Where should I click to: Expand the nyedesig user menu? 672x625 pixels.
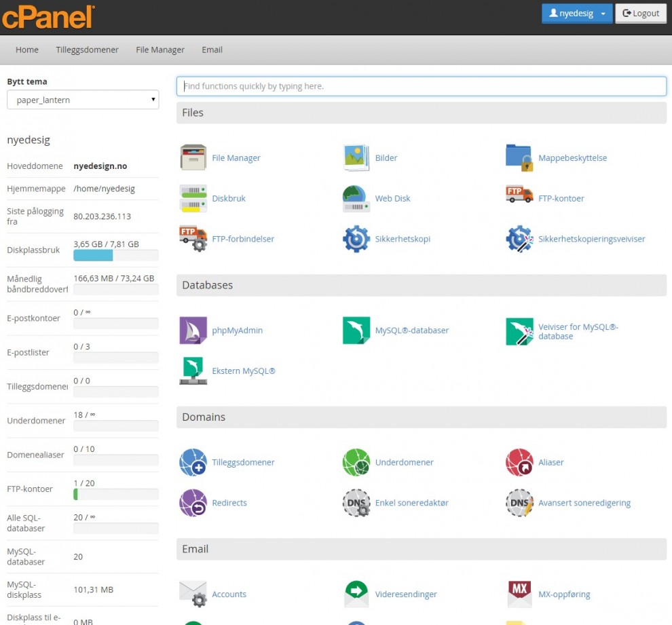pos(577,14)
